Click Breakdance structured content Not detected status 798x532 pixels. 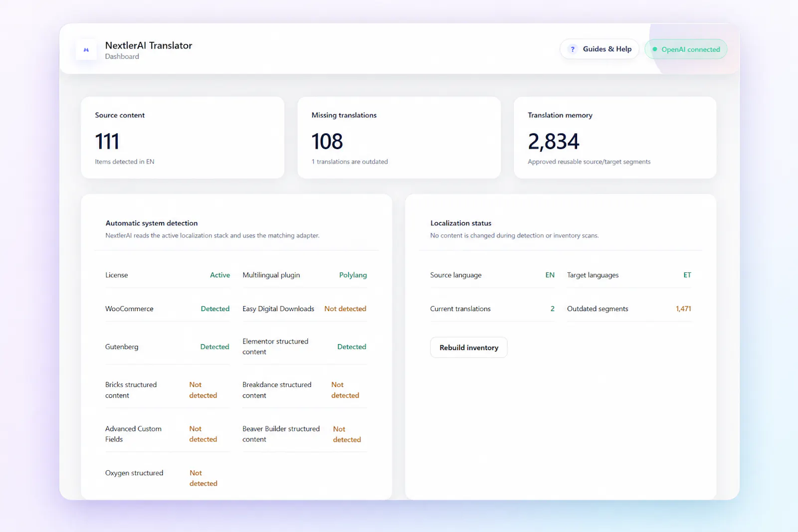345,390
